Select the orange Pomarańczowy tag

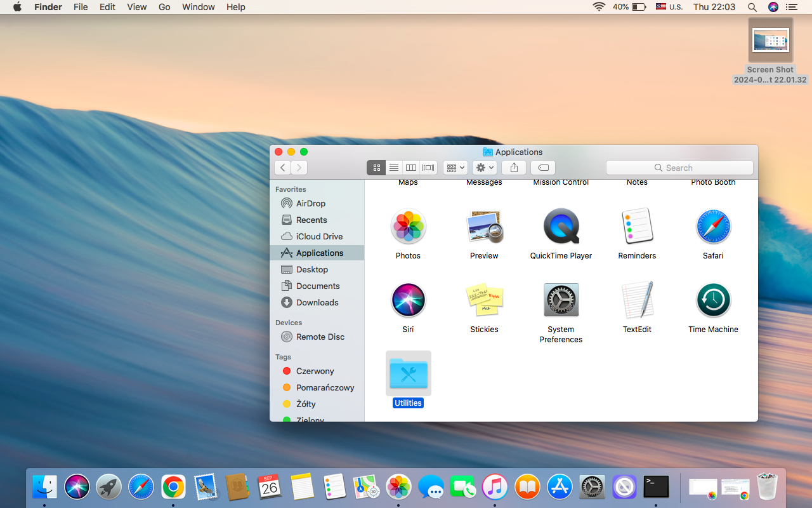317,387
